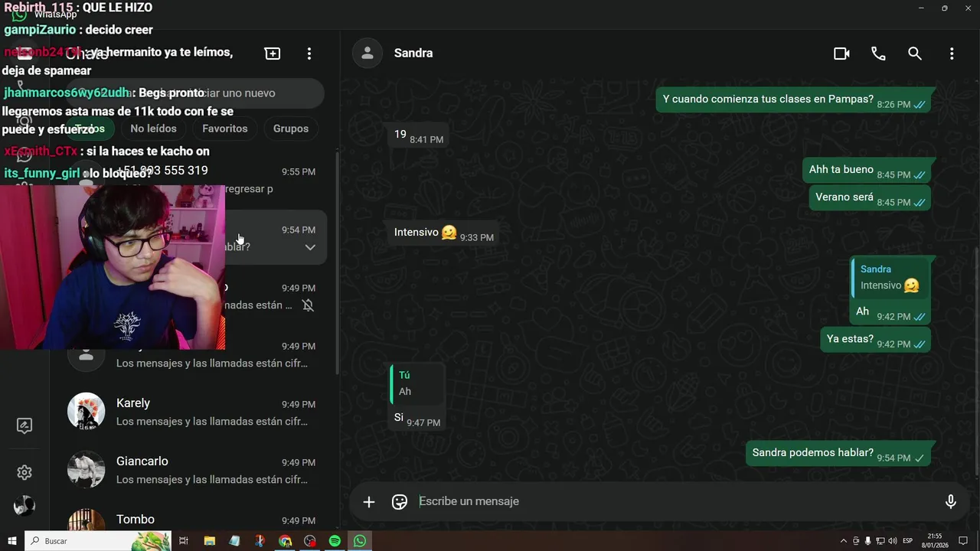The height and width of the screenshot is (551, 980).
Task: Select the Todos filter
Action: [90, 129]
